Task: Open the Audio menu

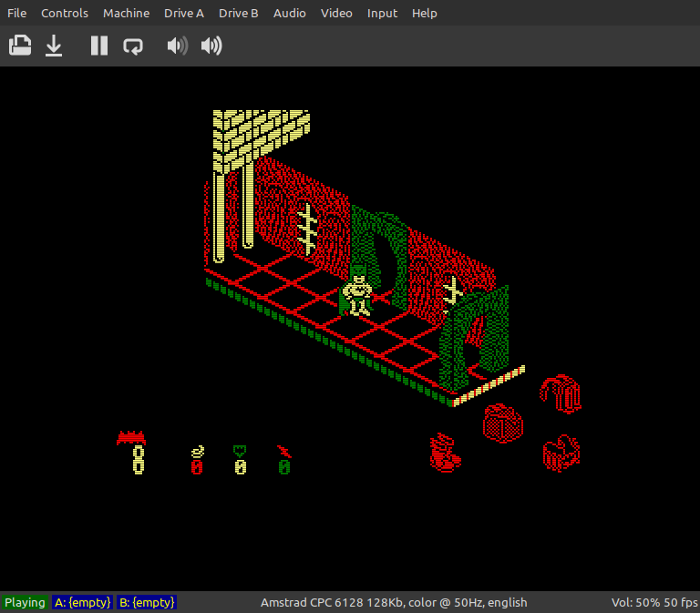Action: 290,14
